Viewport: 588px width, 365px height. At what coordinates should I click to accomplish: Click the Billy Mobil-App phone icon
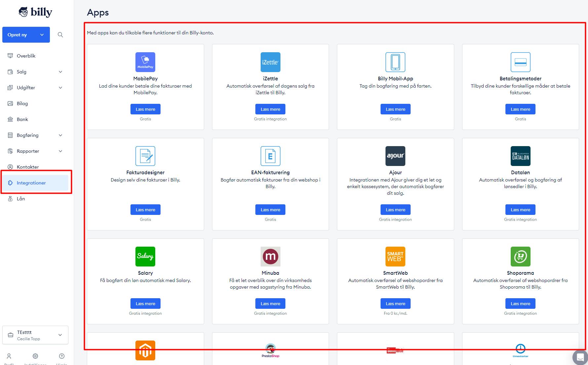(x=395, y=62)
